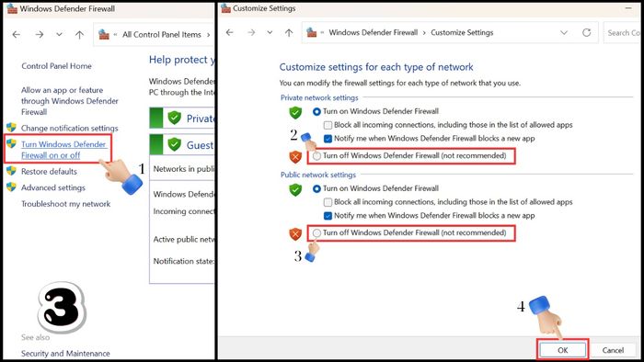
Task: Click shield icon beside Turn Windows Defender Firewall link
Action: point(11,143)
